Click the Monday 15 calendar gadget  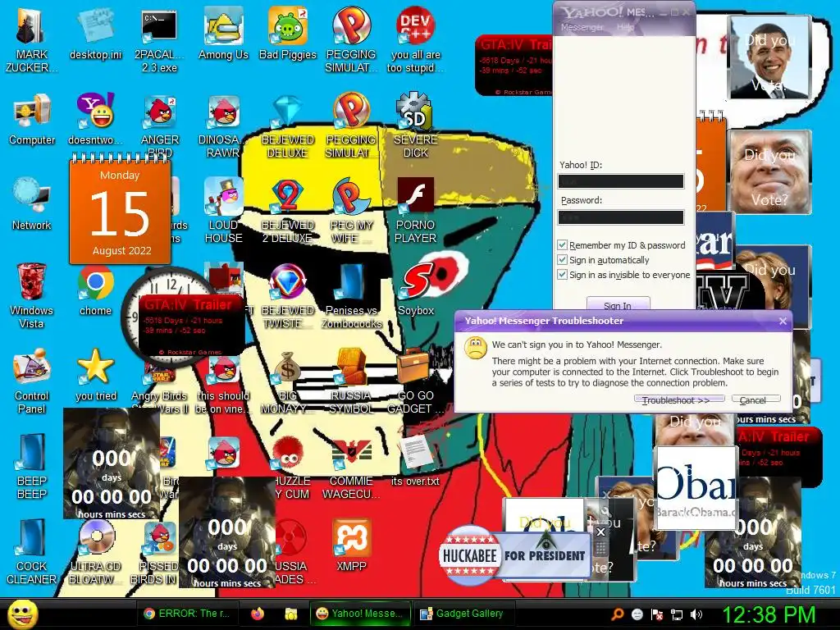click(120, 211)
